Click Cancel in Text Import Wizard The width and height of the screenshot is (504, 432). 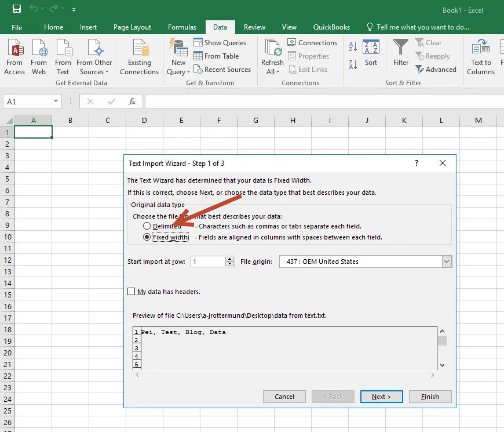click(x=284, y=397)
